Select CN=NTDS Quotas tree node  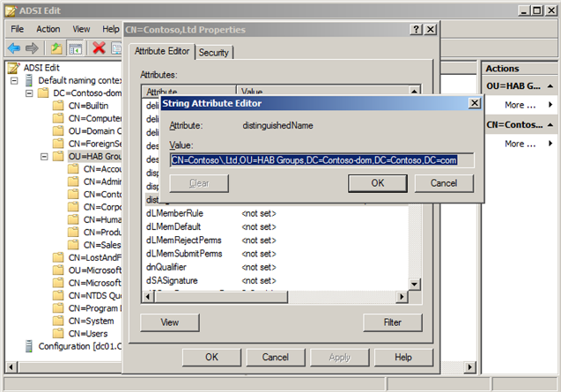pyautogui.click(x=95, y=296)
